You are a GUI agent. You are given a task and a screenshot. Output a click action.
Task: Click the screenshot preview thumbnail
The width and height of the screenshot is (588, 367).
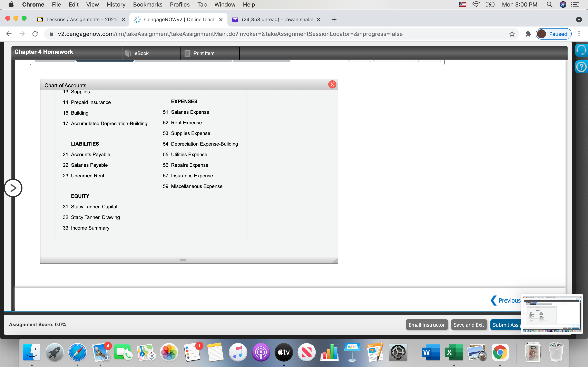tap(552, 314)
